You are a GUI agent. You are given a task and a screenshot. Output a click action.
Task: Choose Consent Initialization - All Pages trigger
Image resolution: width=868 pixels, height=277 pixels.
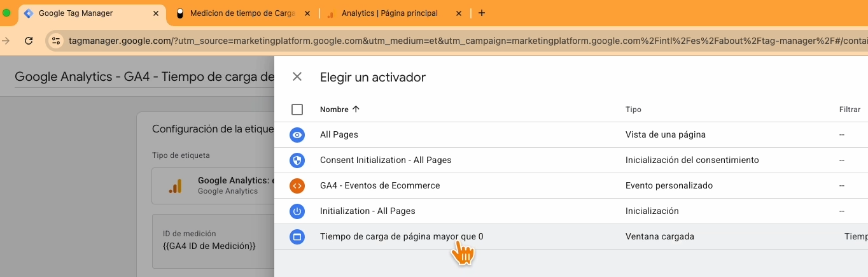click(x=571, y=160)
